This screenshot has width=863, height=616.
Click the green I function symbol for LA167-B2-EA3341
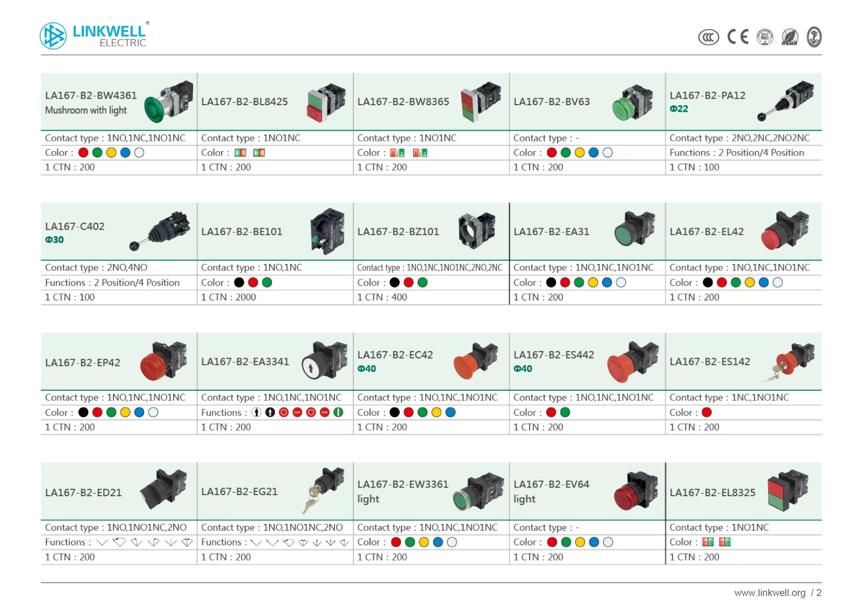point(338,413)
